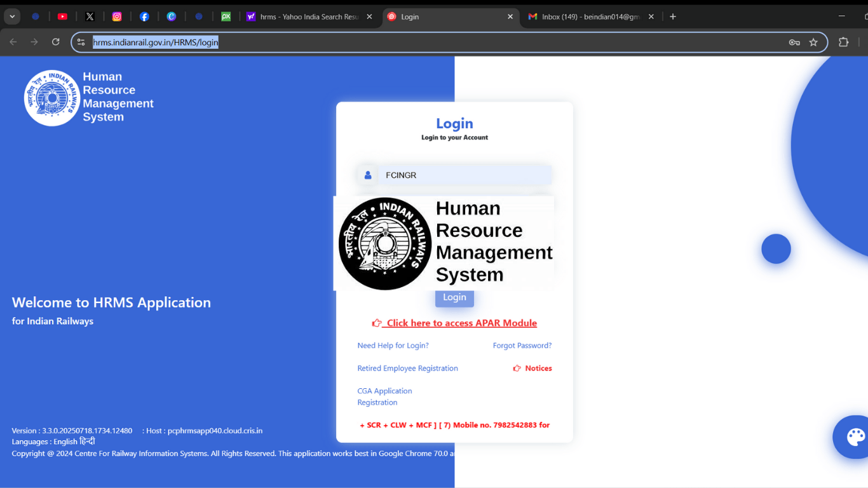Open the red Notices link
Screen dimensions: 868x488
tap(532, 369)
